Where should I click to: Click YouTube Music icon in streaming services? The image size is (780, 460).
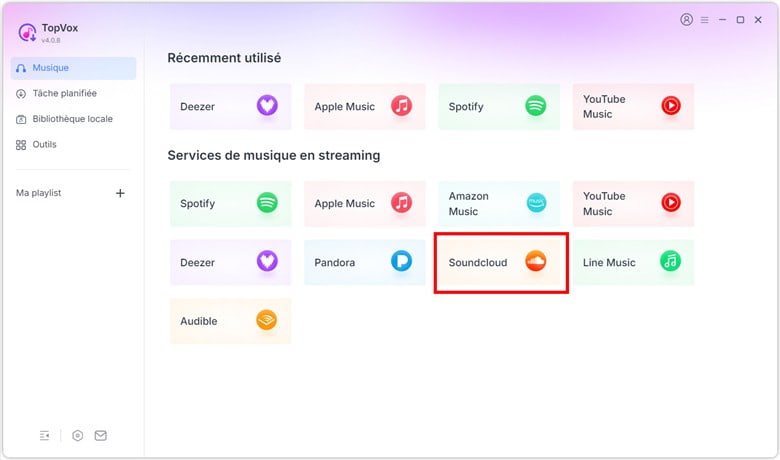(x=671, y=202)
